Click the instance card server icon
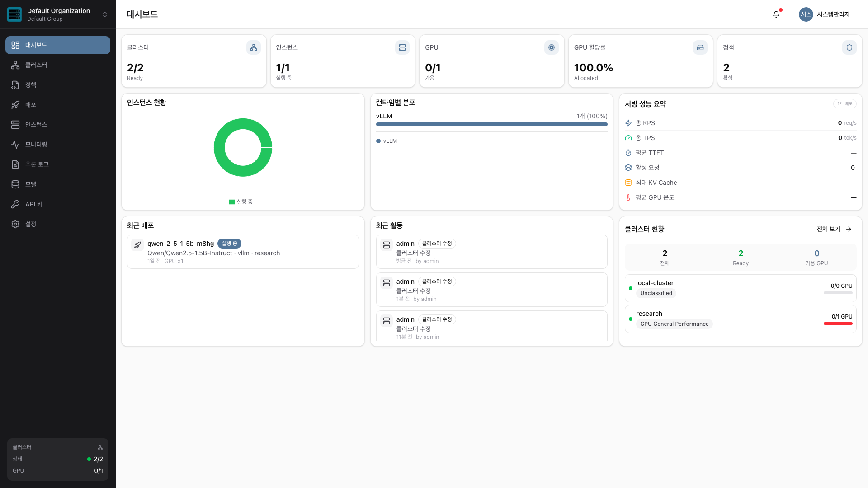 (x=402, y=47)
